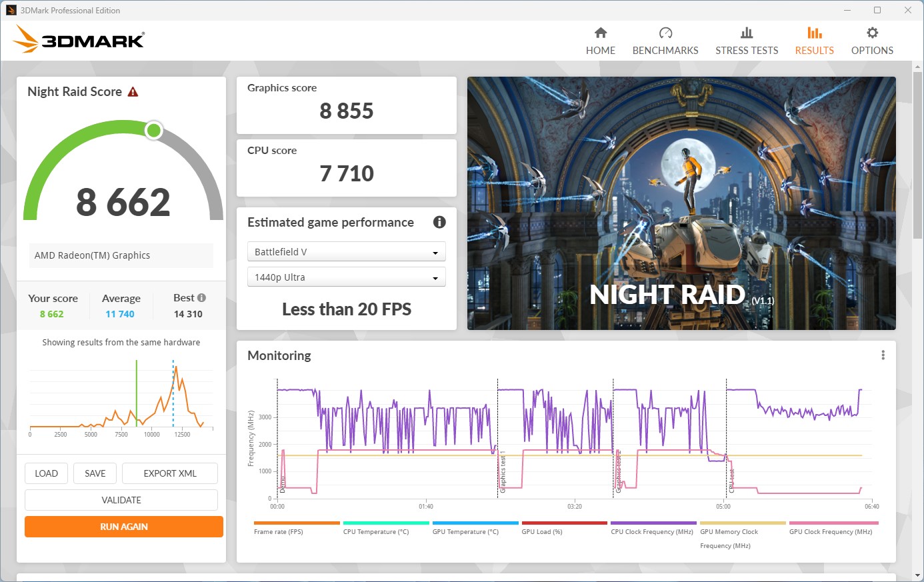Open the Monitoring three-dot menu
The width and height of the screenshot is (924, 582).
pyautogui.click(x=883, y=355)
